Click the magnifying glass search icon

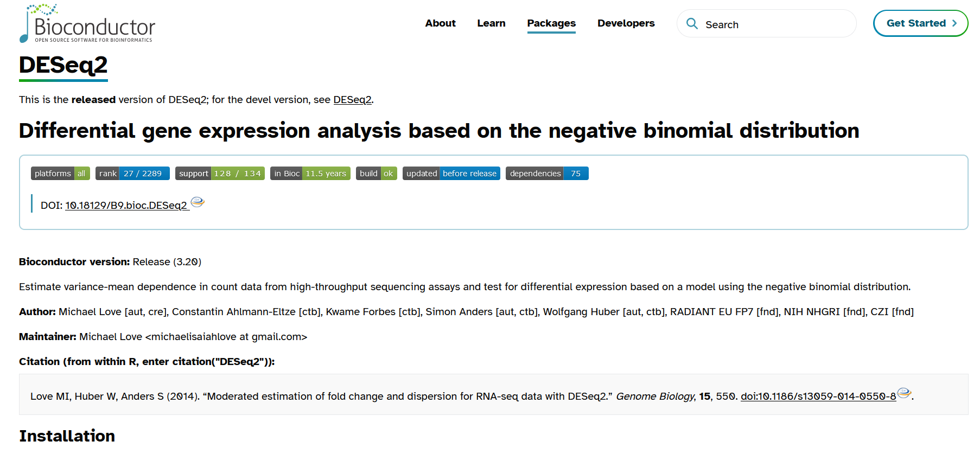[692, 23]
